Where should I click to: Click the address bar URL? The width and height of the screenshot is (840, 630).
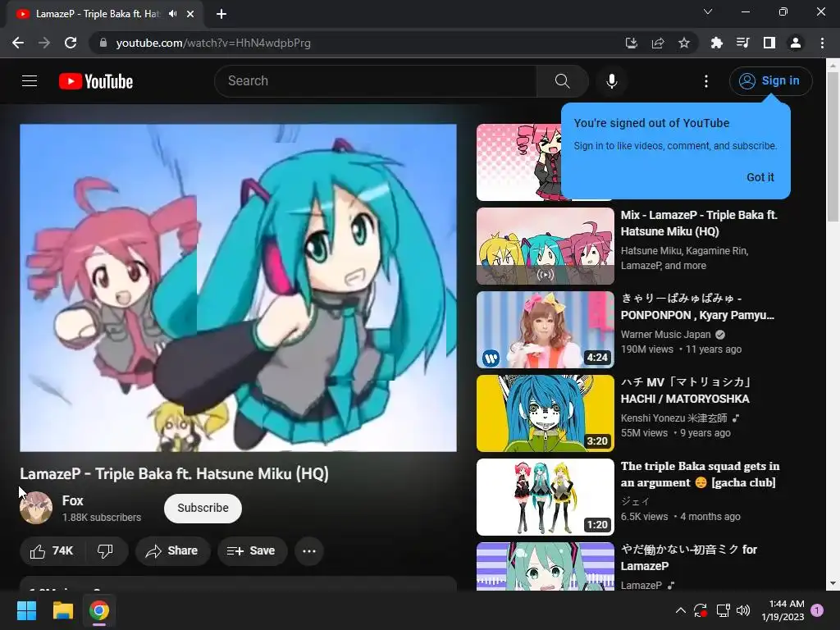213,43
